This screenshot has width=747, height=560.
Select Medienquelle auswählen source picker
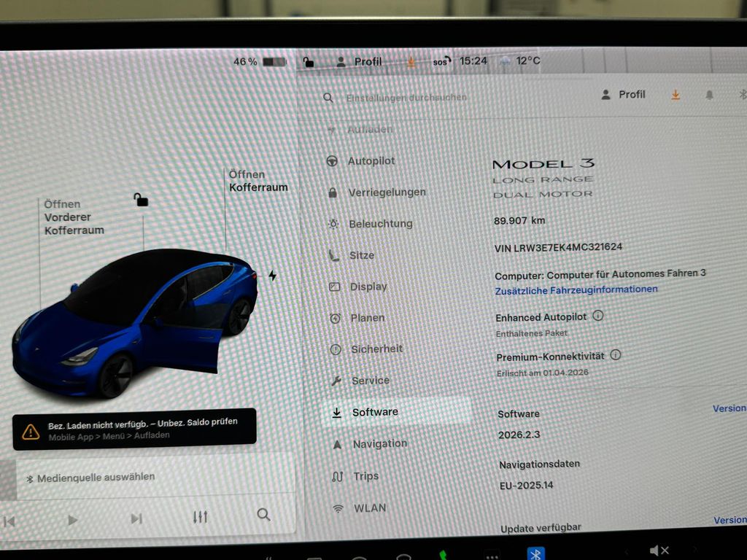coord(95,478)
